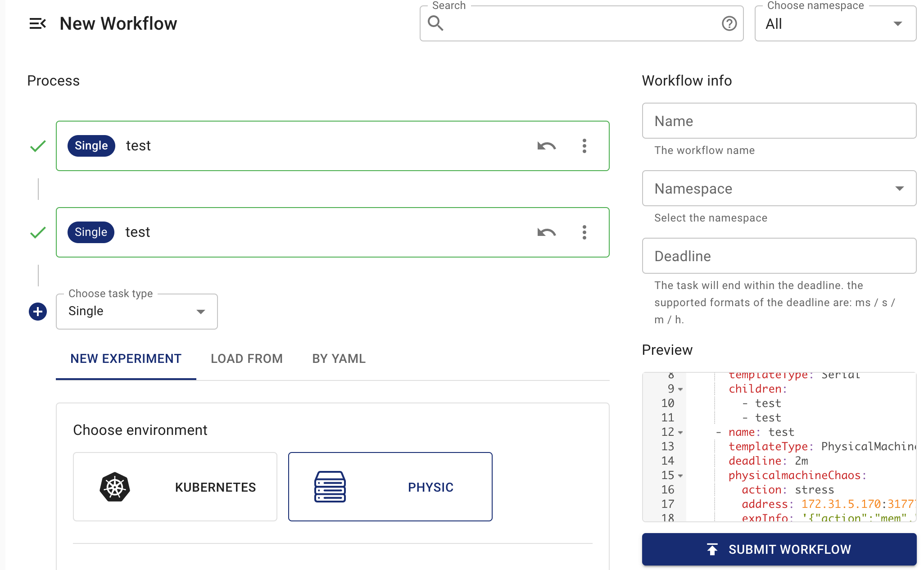This screenshot has width=924, height=570.
Task: Click the Submit Workflow button
Action: (779, 549)
